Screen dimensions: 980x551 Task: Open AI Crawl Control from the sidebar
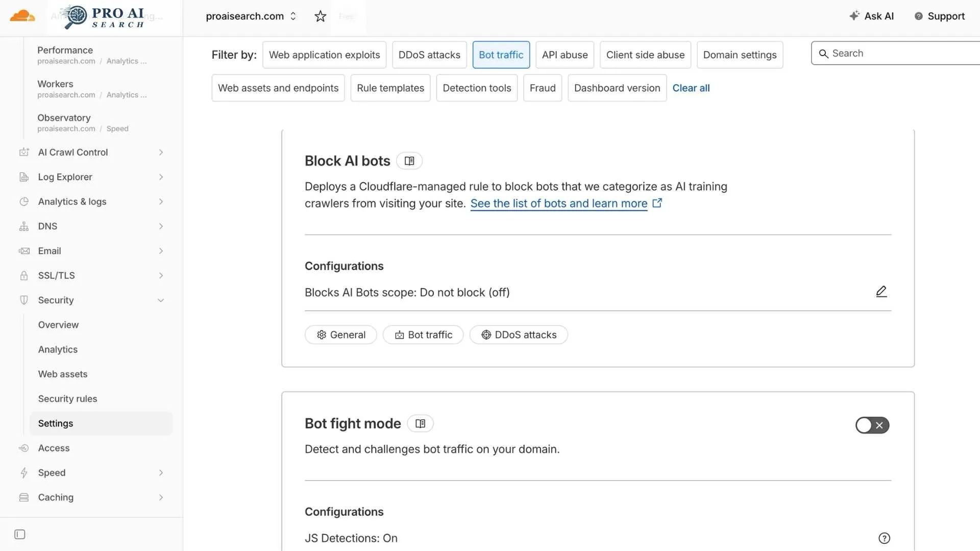coord(73,152)
